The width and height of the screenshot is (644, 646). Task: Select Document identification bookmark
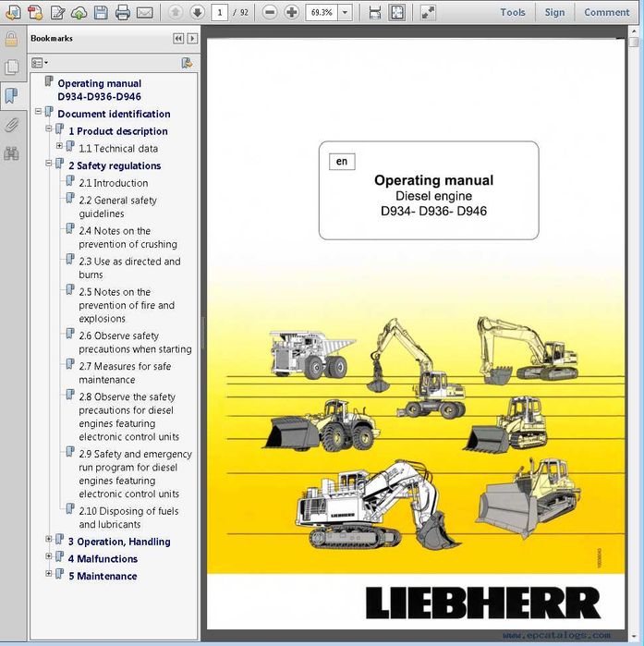coord(114,114)
